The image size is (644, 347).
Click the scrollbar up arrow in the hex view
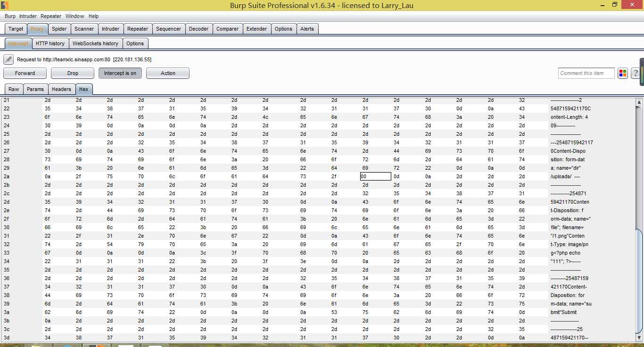click(639, 102)
